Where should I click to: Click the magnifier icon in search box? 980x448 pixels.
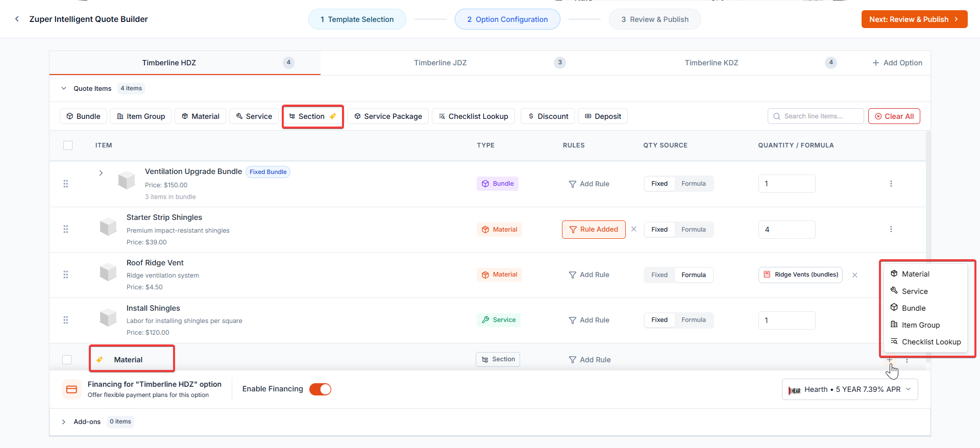point(777,116)
